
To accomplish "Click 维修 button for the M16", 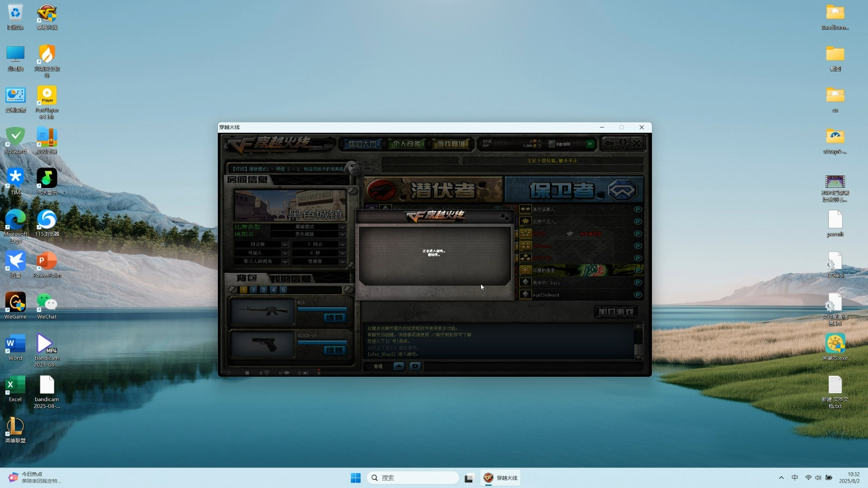I will click(x=335, y=318).
